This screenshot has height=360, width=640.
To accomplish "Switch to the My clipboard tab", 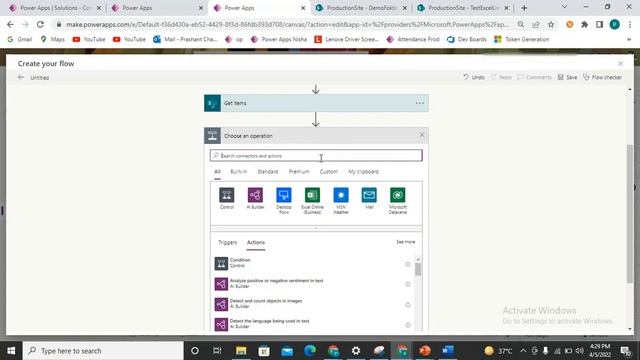I will [363, 172].
